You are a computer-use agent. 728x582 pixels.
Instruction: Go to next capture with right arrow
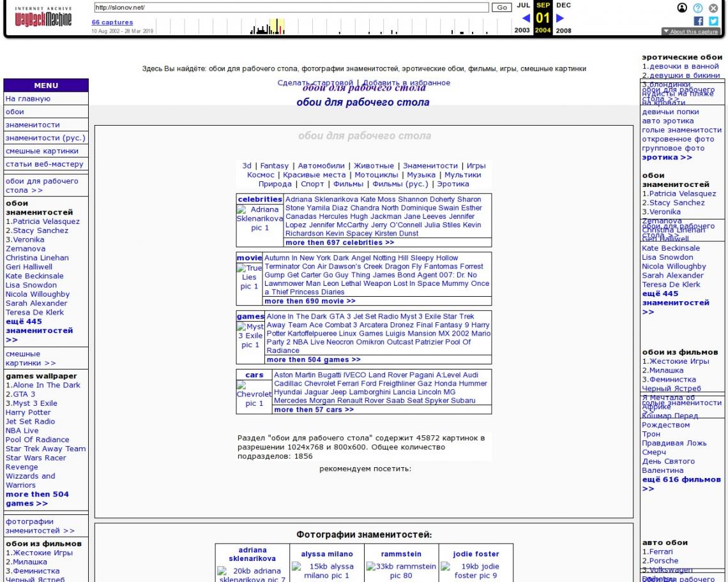560,18
